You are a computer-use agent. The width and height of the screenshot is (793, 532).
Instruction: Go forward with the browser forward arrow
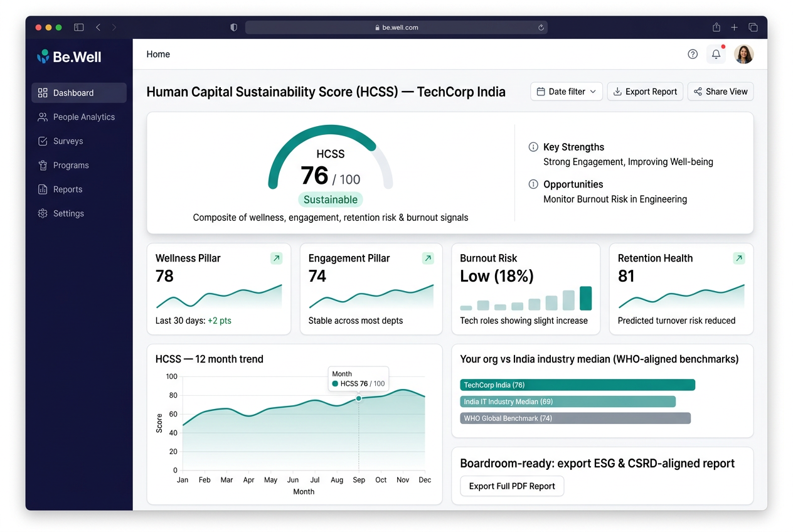(x=114, y=28)
